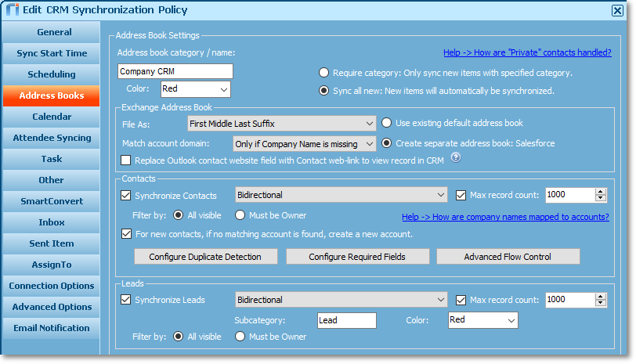Open the Other tab

tap(52, 180)
